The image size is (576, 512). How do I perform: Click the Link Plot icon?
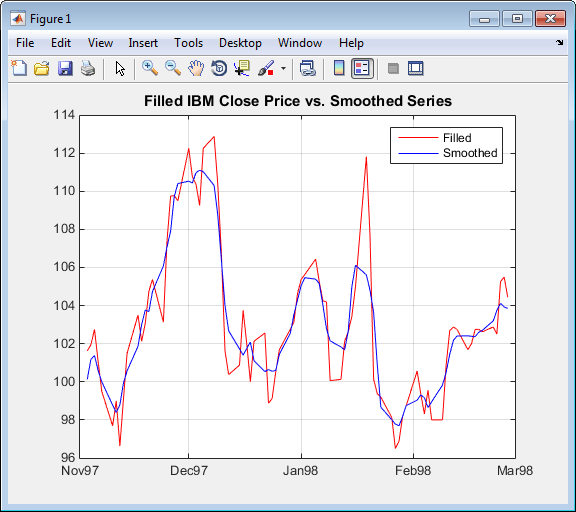(x=307, y=68)
